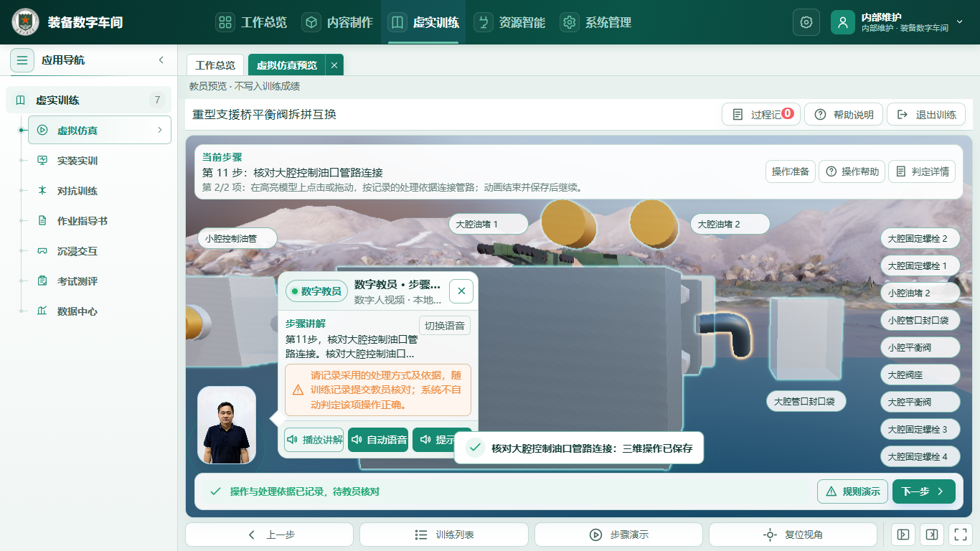The width and height of the screenshot is (980, 551).
Task: Switch to the 工作总览 tab
Action: [x=215, y=65]
